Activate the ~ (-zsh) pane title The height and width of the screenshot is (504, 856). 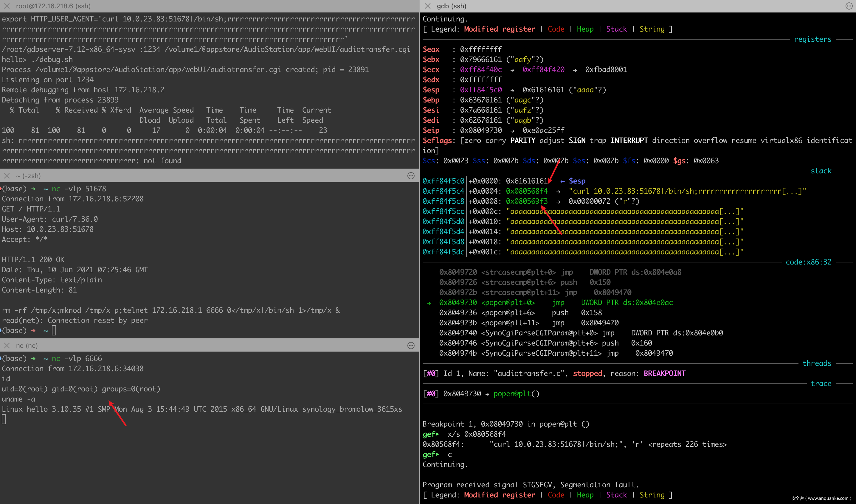point(28,175)
